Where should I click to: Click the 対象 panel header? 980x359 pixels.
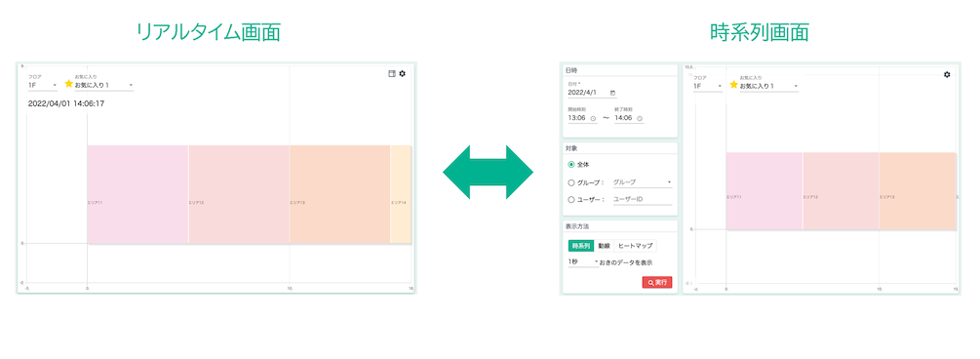coord(620,149)
